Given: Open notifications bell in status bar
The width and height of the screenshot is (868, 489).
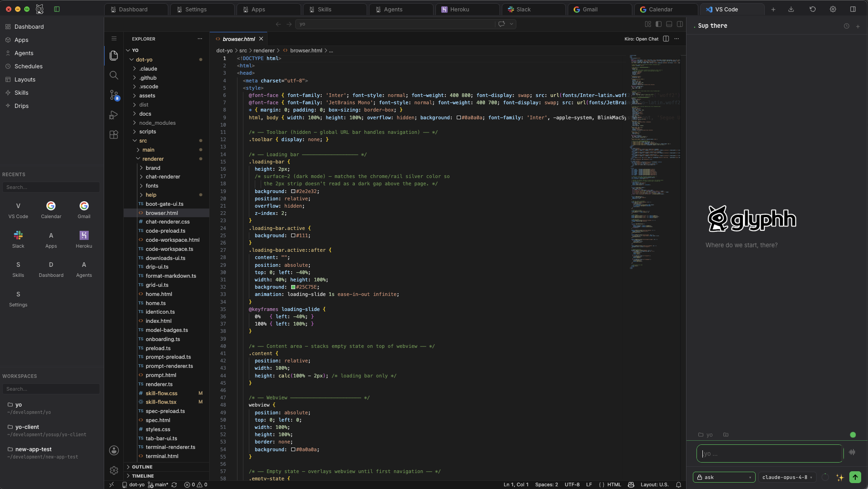Looking at the screenshot, I should click(679, 484).
